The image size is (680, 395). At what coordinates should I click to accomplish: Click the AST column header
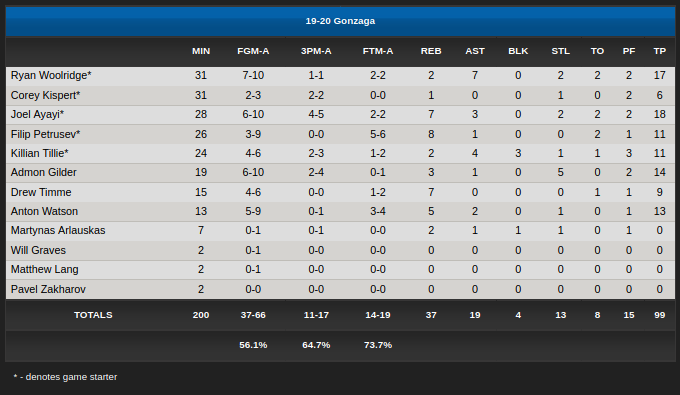[x=475, y=51]
